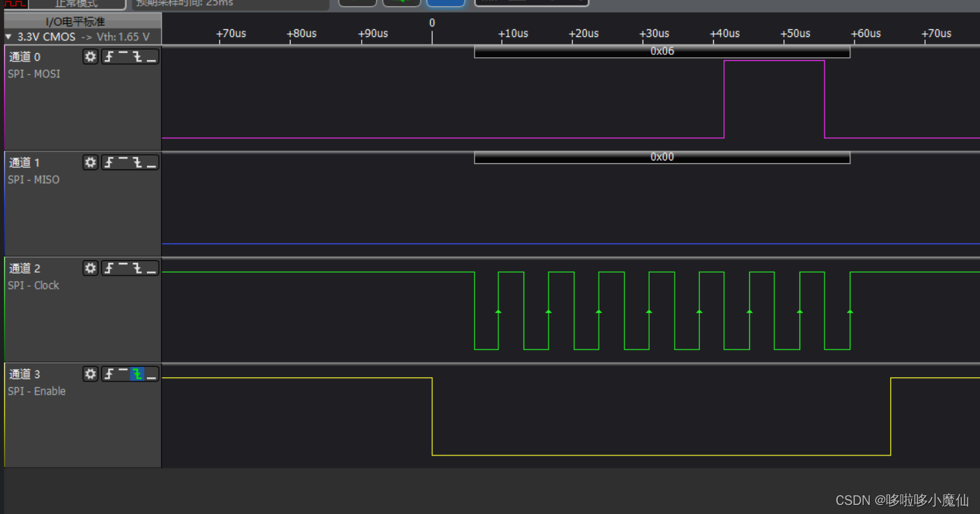Screen dimensions: 980x514
Task: Set rising edge trigger on 通道 1
Action: 109,162
